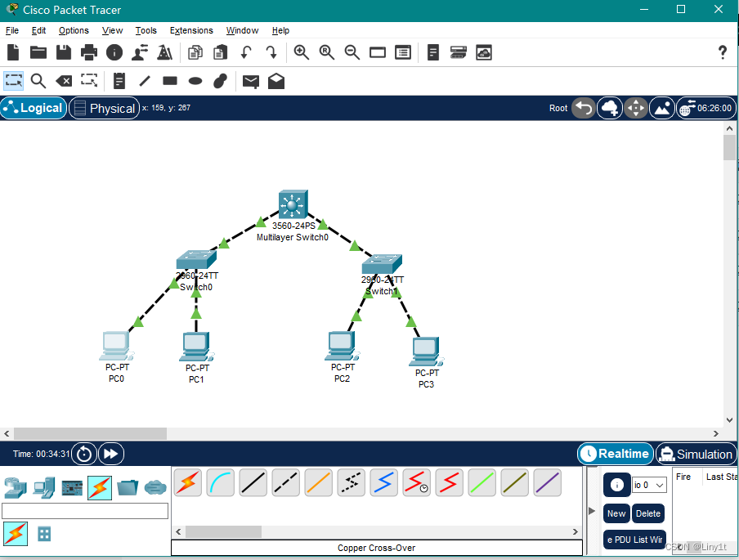Click the Paste icon
This screenshot has width=739, height=560.
click(x=220, y=52)
